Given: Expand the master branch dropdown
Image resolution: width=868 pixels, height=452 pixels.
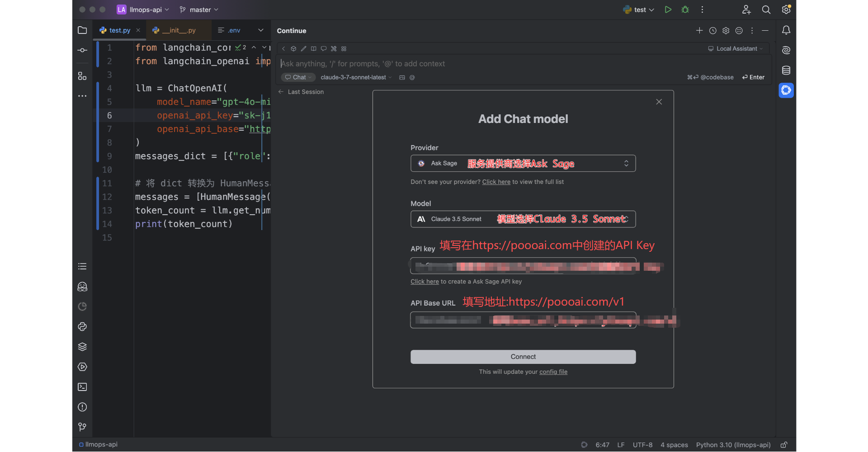Looking at the screenshot, I should [x=199, y=9].
